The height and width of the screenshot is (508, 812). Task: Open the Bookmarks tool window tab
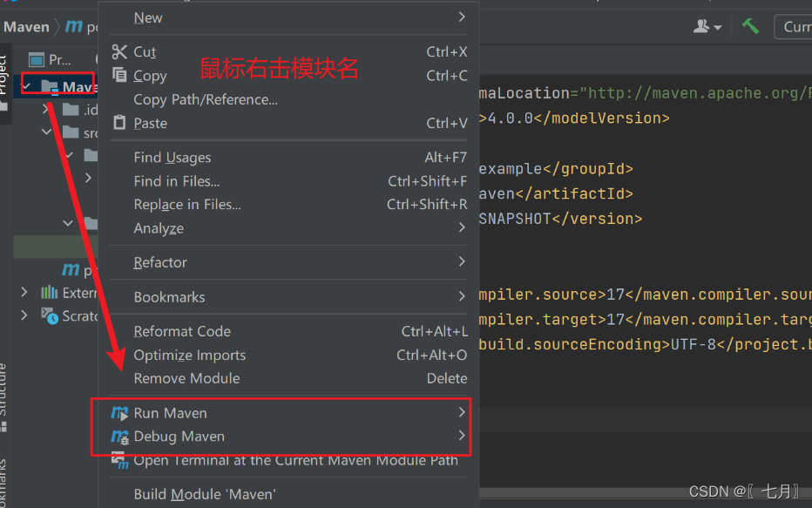4,482
